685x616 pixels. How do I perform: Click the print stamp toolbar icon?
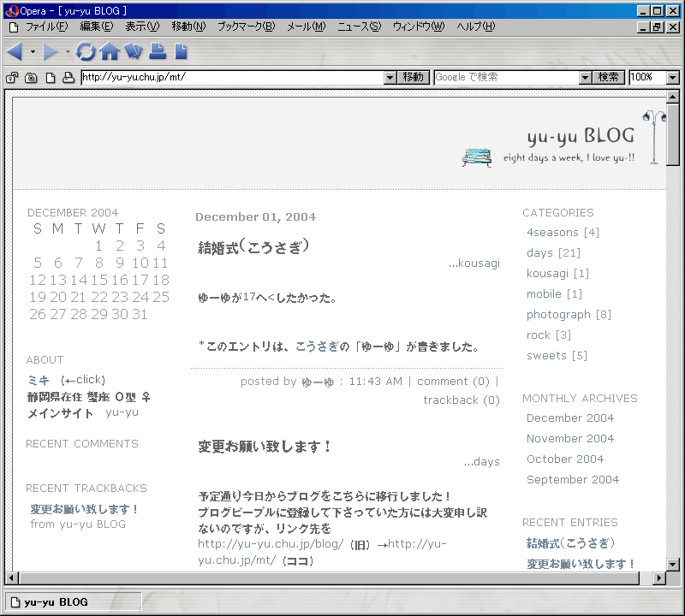tap(158, 51)
